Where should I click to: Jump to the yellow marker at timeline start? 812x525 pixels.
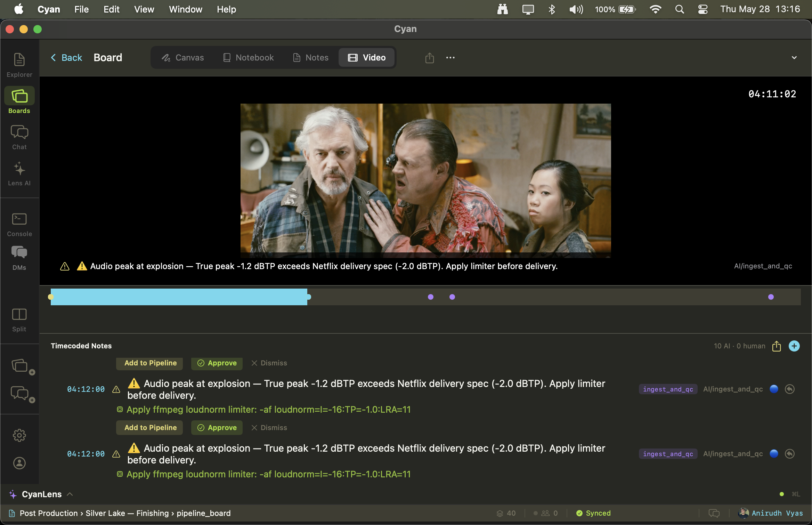pos(51,297)
